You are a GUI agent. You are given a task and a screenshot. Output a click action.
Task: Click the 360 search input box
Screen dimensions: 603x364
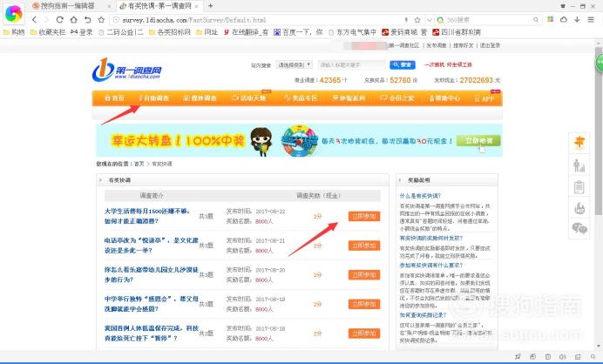coord(488,20)
